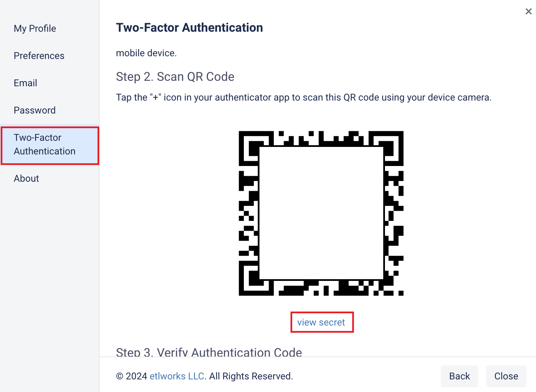Click the QR code top-left finder square
The image size is (536, 392).
click(256, 149)
